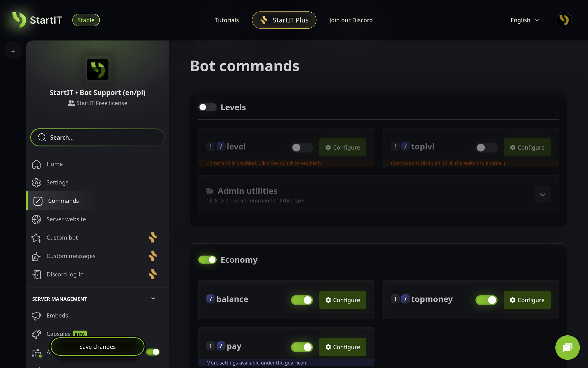This screenshot has height=368, width=588.
Task: Configure the pay command
Action: [x=343, y=347]
